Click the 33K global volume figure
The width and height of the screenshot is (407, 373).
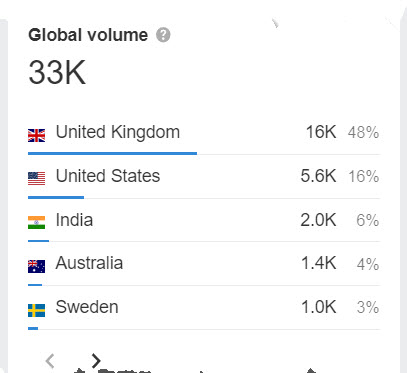(57, 72)
